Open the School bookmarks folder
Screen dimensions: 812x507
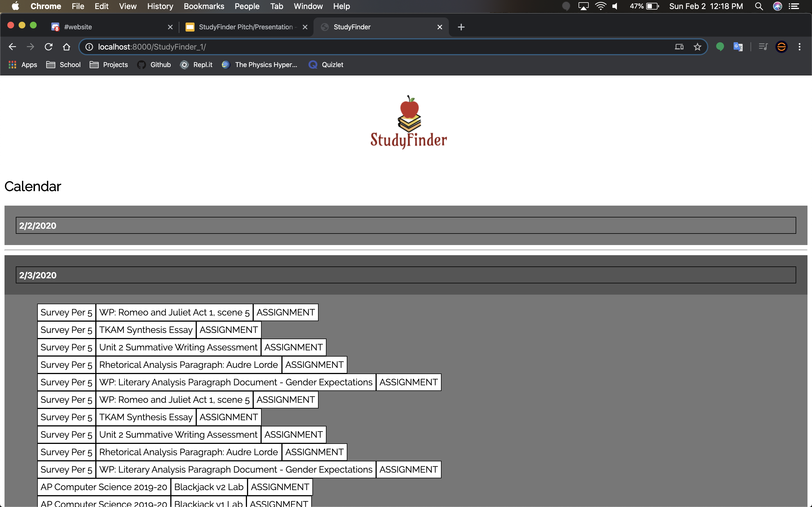point(63,65)
